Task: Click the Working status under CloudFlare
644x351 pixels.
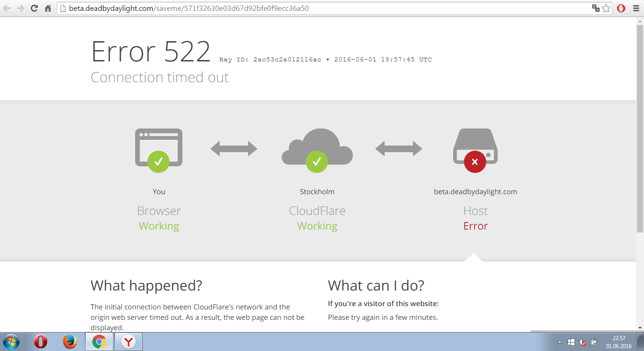Action: 317,226
